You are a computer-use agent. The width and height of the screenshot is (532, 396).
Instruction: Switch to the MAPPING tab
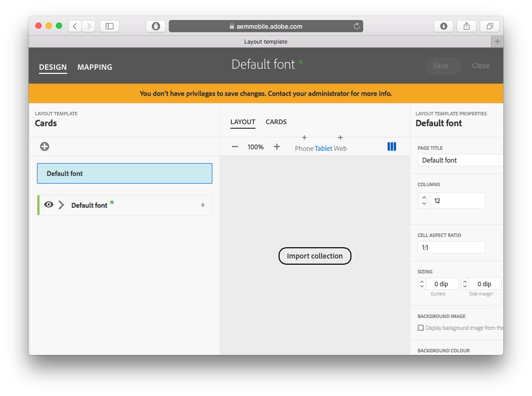point(95,67)
